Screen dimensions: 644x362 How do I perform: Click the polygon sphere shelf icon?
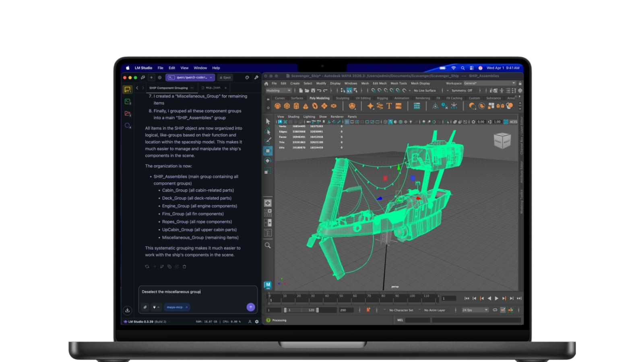(x=277, y=106)
